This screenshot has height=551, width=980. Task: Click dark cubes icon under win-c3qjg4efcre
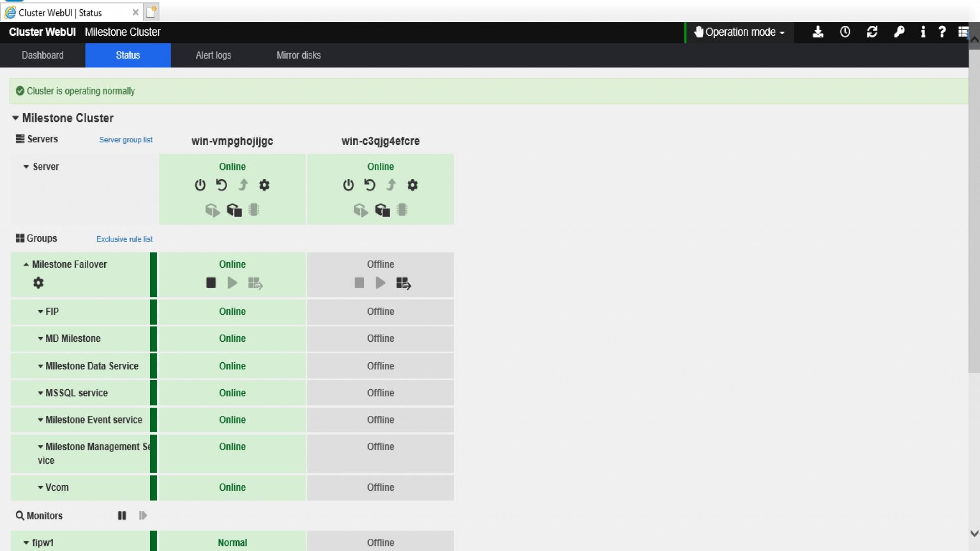point(382,210)
